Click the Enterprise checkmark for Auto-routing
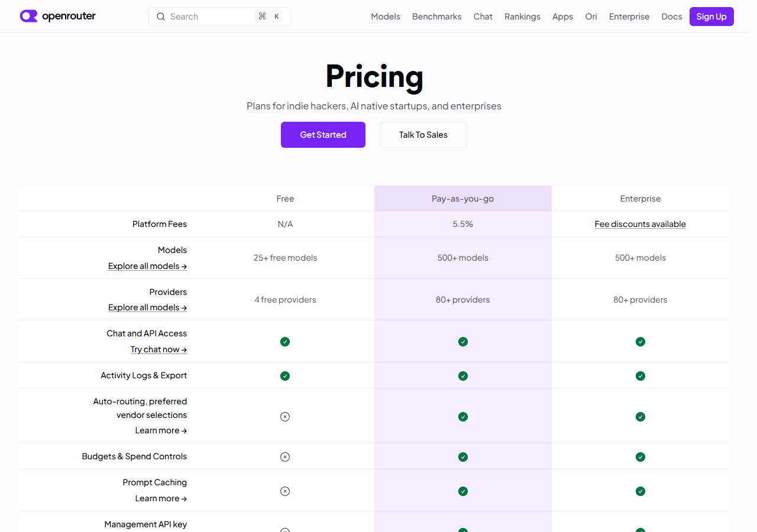The width and height of the screenshot is (757, 532). [640, 417]
